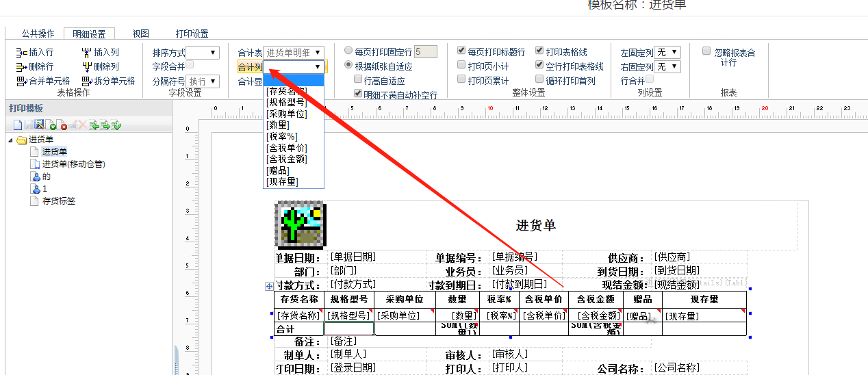Select 每页打印固定行 radio option
Image resolution: width=868 pixels, height=375 pixels.
(x=349, y=51)
